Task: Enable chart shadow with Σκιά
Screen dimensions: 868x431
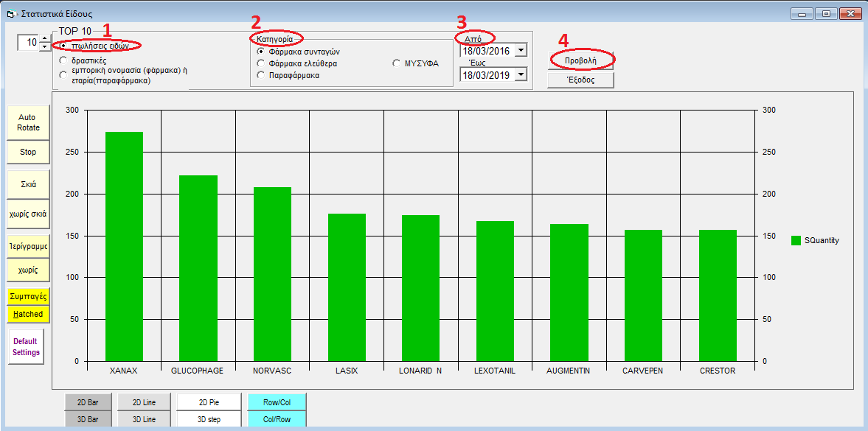Action: (29, 184)
